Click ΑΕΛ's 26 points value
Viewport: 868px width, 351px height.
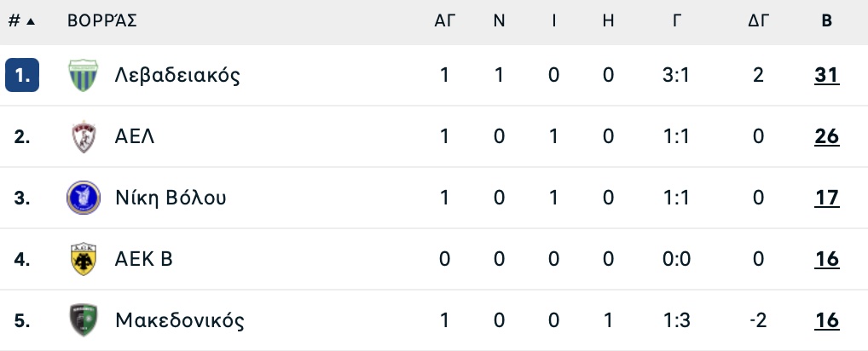pyautogui.click(x=826, y=136)
